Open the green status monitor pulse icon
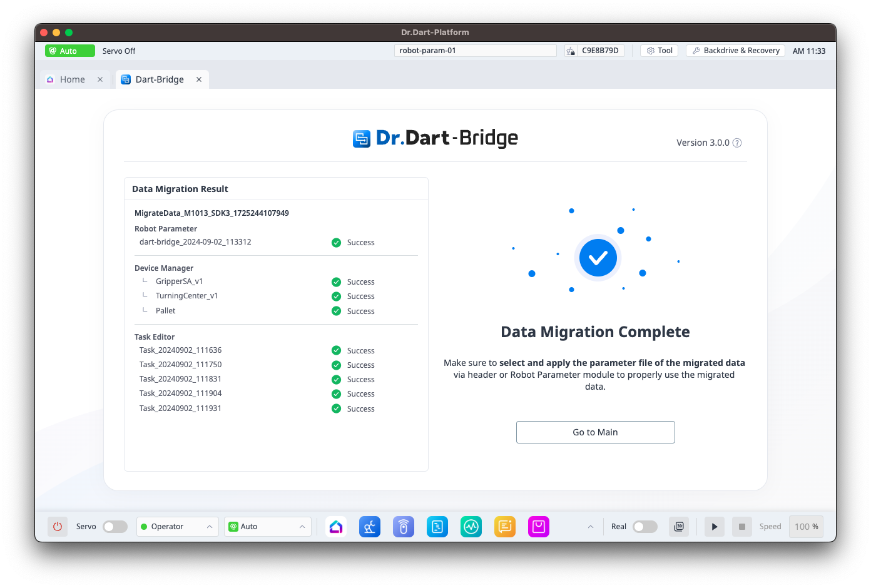The height and width of the screenshot is (588, 871). click(x=471, y=527)
